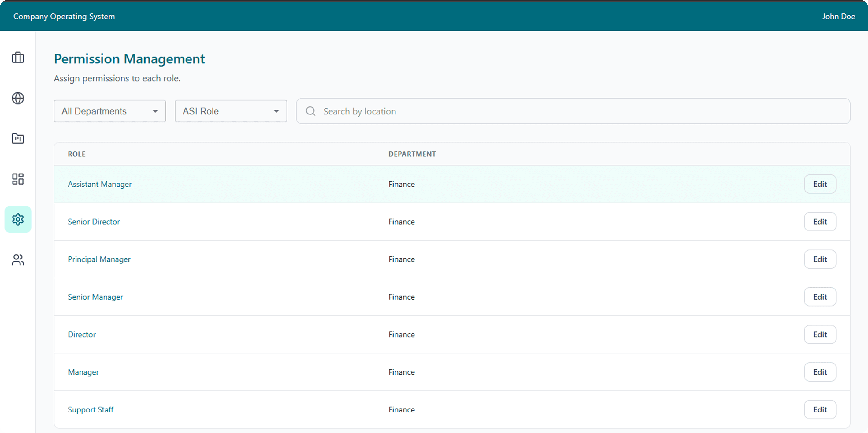Click the ROLE column header
Viewport: 868px width, 433px height.
click(x=77, y=154)
